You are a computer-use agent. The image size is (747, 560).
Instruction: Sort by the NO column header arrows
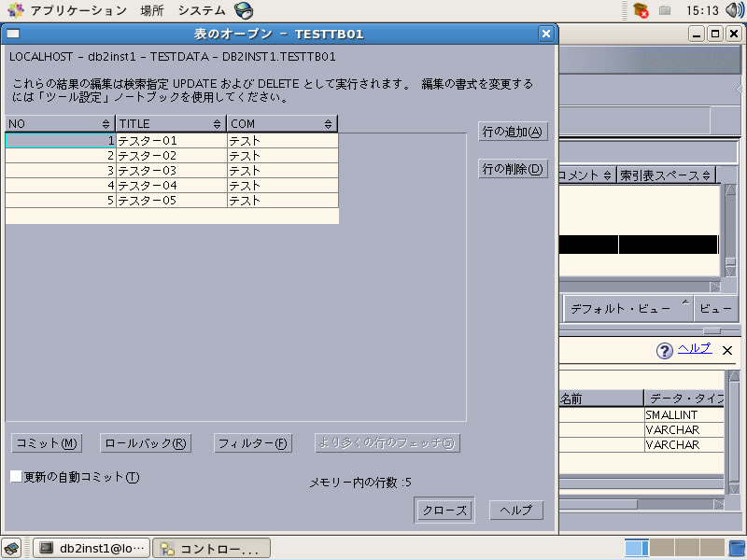click(106, 124)
